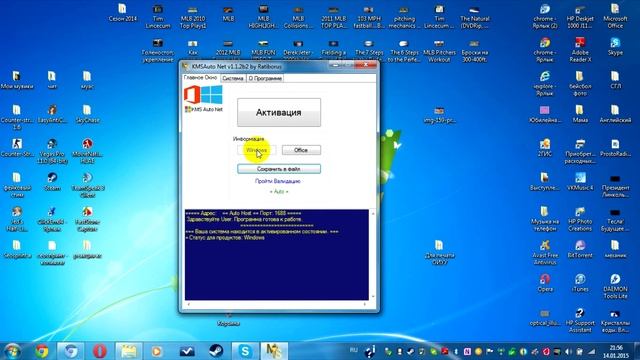Select the The 7 Steps desktop video file
Screen dimensions: 640x360
[x=369, y=49]
